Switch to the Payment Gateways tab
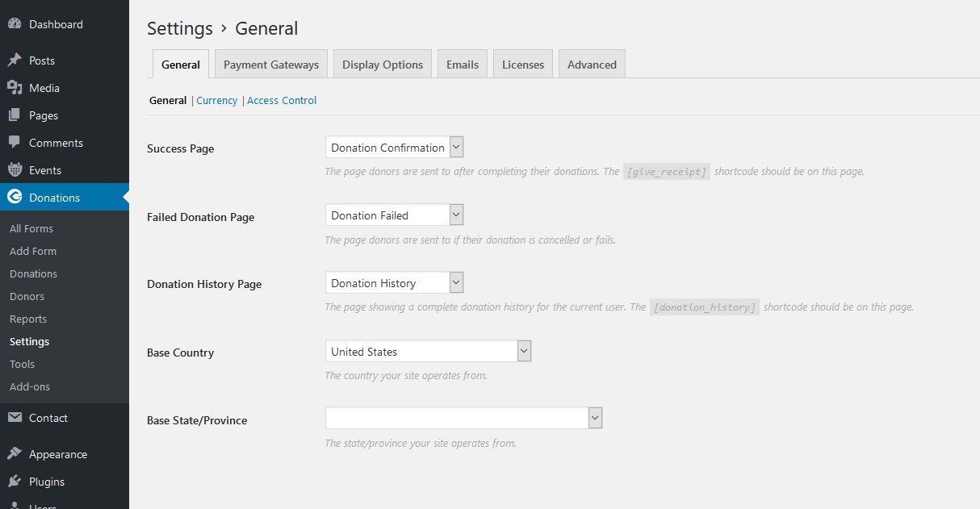The width and height of the screenshot is (980, 509). (x=270, y=64)
